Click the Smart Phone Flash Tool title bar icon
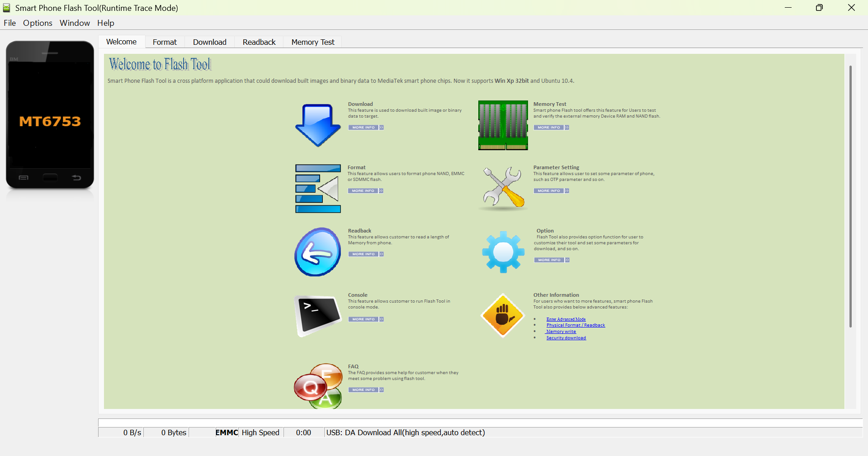This screenshot has height=456, width=868. point(6,8)
